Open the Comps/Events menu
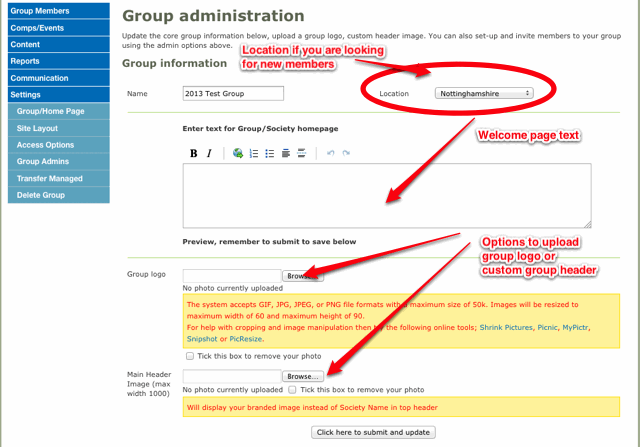 pos(59,28)
